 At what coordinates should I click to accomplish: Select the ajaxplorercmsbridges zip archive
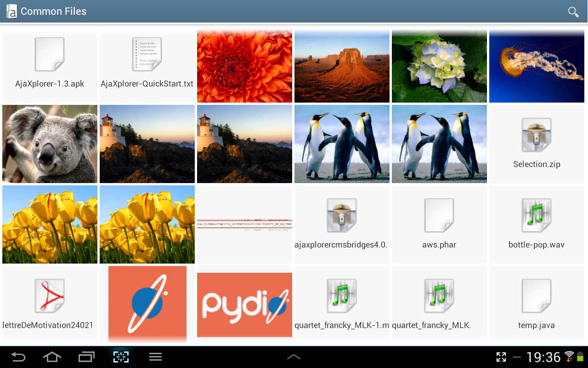341,215
